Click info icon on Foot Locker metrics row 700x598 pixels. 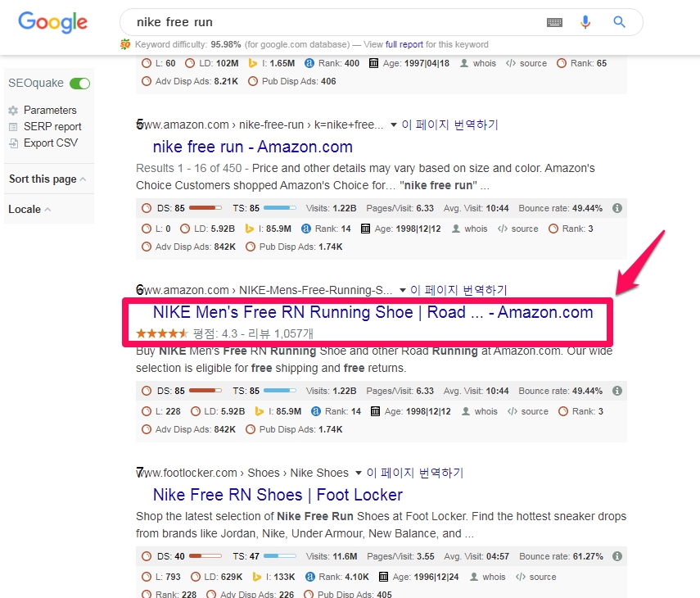617,556
